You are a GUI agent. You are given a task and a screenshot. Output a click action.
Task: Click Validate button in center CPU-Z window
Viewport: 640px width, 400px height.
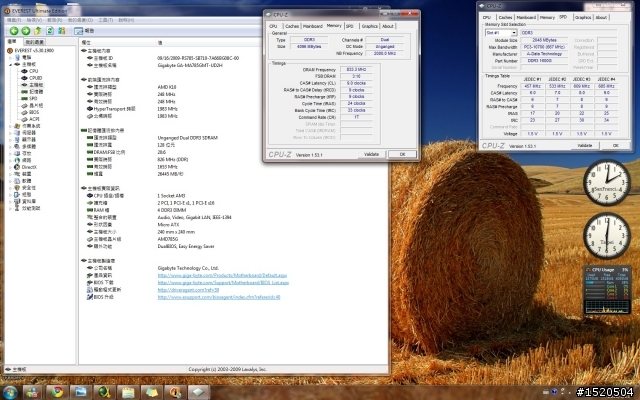(371, 154)
